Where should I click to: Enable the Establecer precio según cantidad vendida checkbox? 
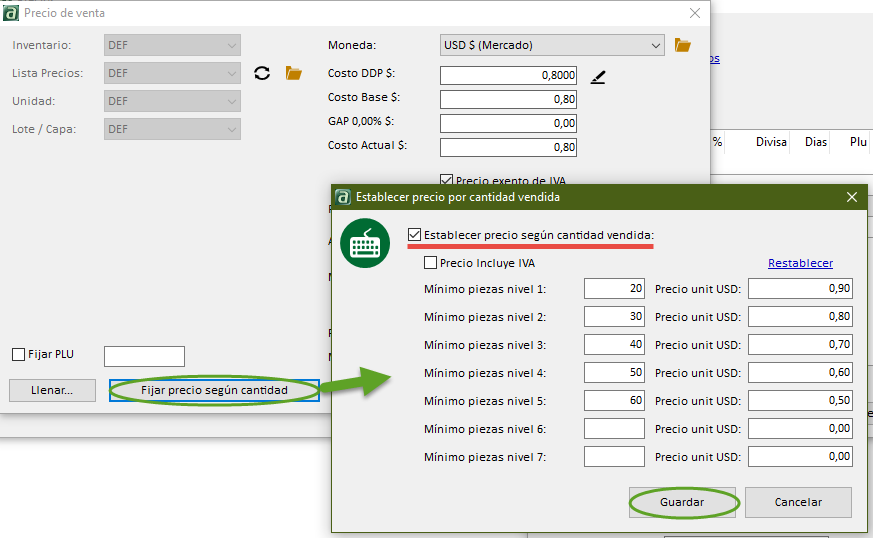(x=415, y=235)
